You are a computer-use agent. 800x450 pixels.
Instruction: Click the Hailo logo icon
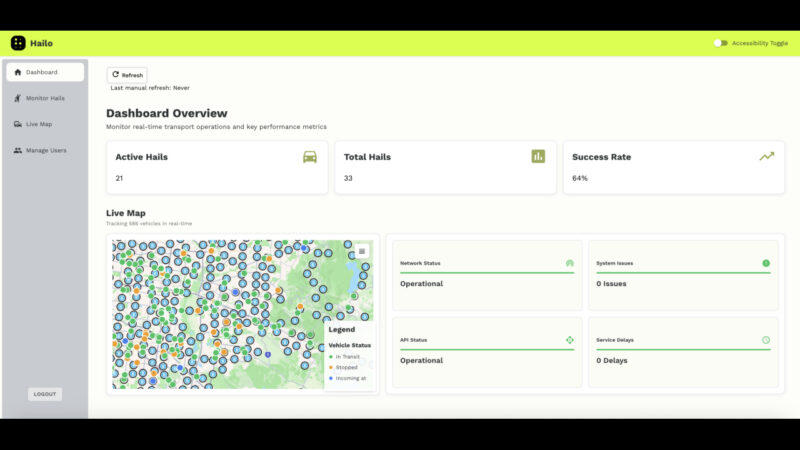pyautogui.click(x=18, y=43)
